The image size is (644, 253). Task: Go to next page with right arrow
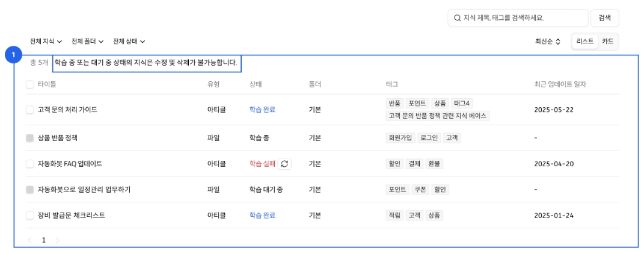pos(57,240)
